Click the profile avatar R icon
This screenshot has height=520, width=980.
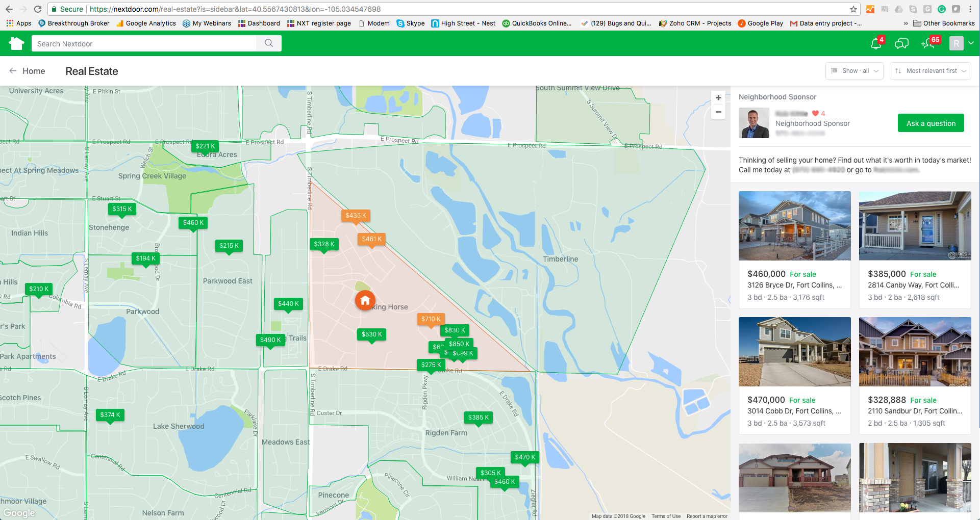[957, 44]
